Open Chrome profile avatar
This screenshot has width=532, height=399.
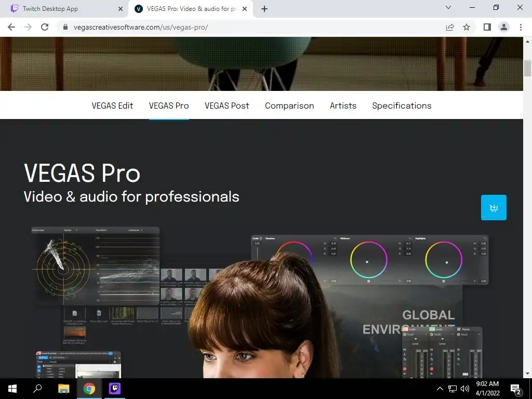(504, 27)
